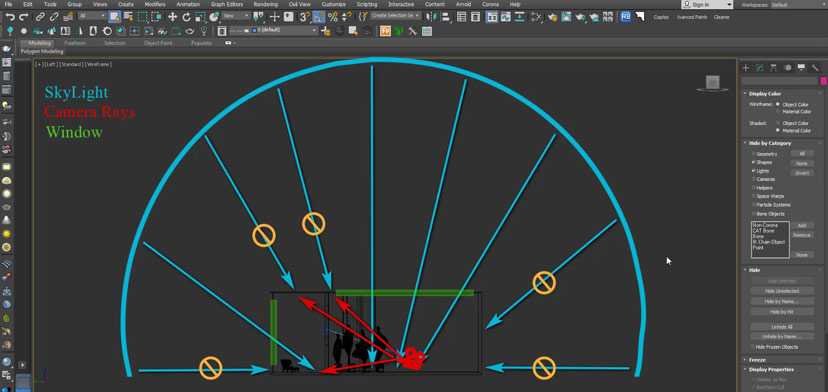Click the Select and Link chain icon
This screenshot has height=392, width=828.
pyautogui.click(x=40, y=17)
